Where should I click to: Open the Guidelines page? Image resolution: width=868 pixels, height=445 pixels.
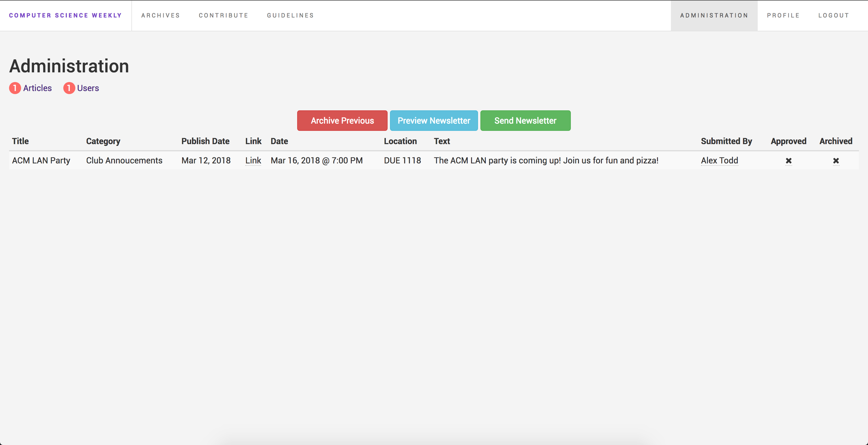tap(291, 15)
